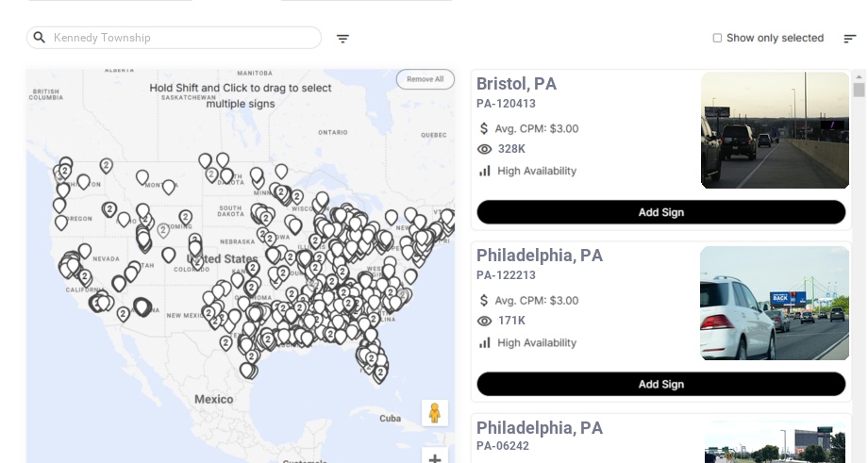Image resolution: width=868 pixels, height=463 pixels.
Task: Click the search magnifier icon
Action: (40, 38)
